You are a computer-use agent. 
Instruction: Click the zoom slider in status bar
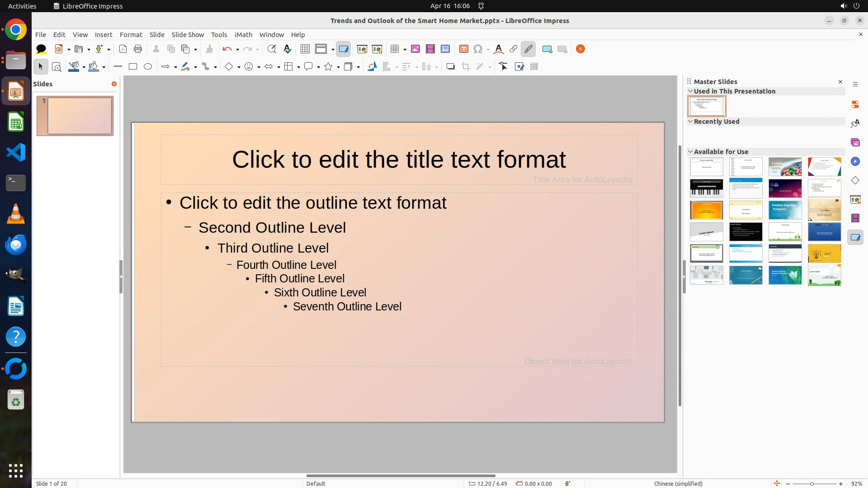812,483
